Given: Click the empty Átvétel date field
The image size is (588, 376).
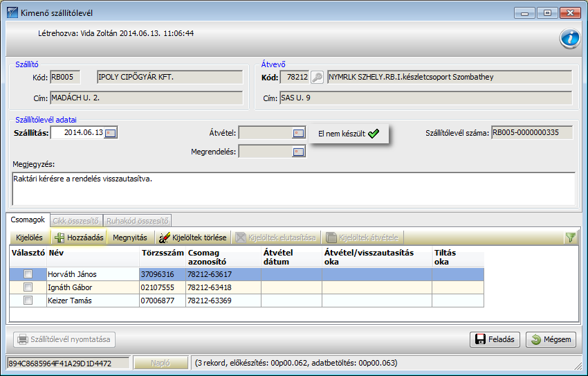Looking at the screenshot, I should point(266,133).
